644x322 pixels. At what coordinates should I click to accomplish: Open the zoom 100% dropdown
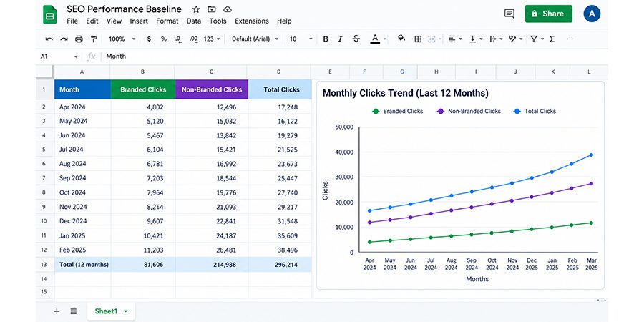(x=122, y=39)
